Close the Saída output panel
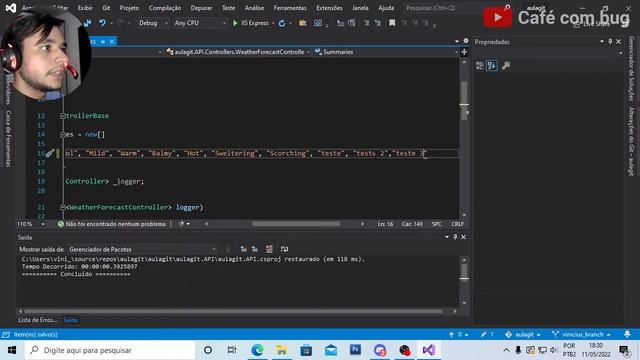The image size is (640, 360). point(464,237)
